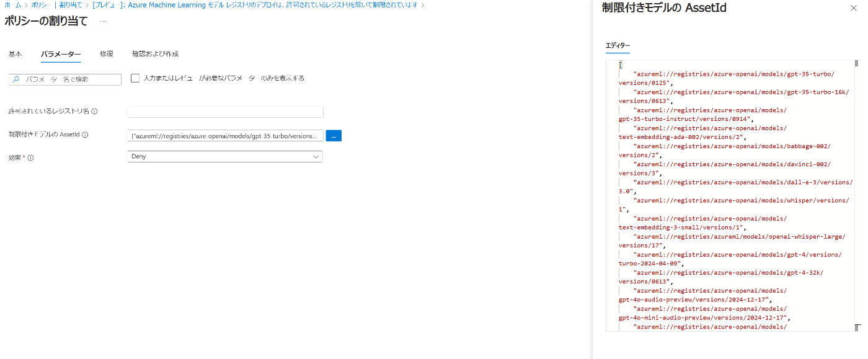Click the search magnifier icon in parameter search
This screenshot has height=359, width=868.
(16, 79)
